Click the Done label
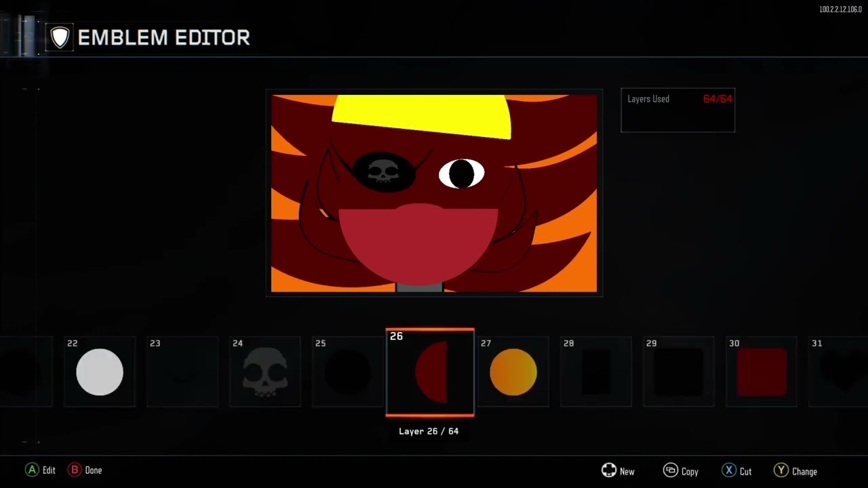This screenshot has width=868, height=488. 94,470
